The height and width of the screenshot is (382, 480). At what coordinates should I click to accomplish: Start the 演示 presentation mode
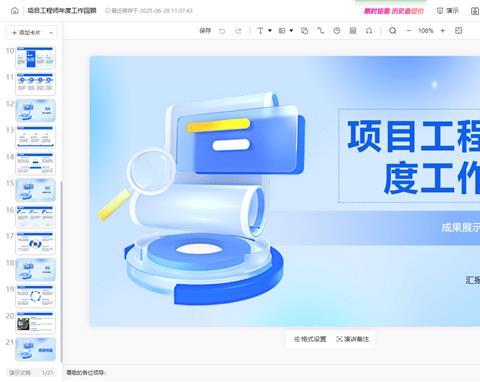pos(448,11)
